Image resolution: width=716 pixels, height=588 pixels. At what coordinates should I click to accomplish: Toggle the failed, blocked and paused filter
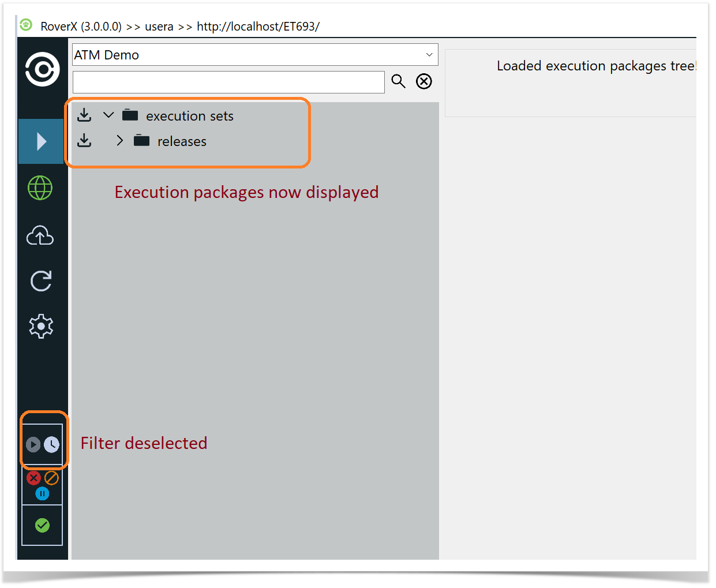42,485
